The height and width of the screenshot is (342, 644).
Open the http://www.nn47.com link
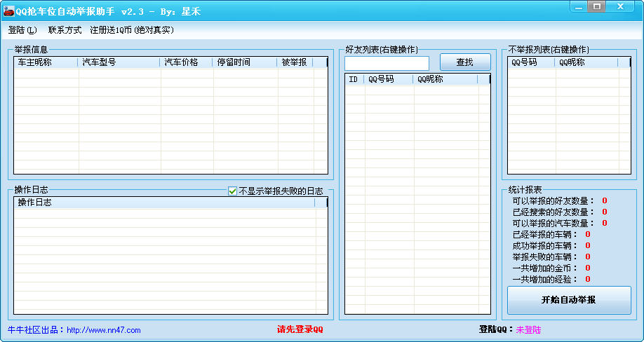[x=104, y=330]
